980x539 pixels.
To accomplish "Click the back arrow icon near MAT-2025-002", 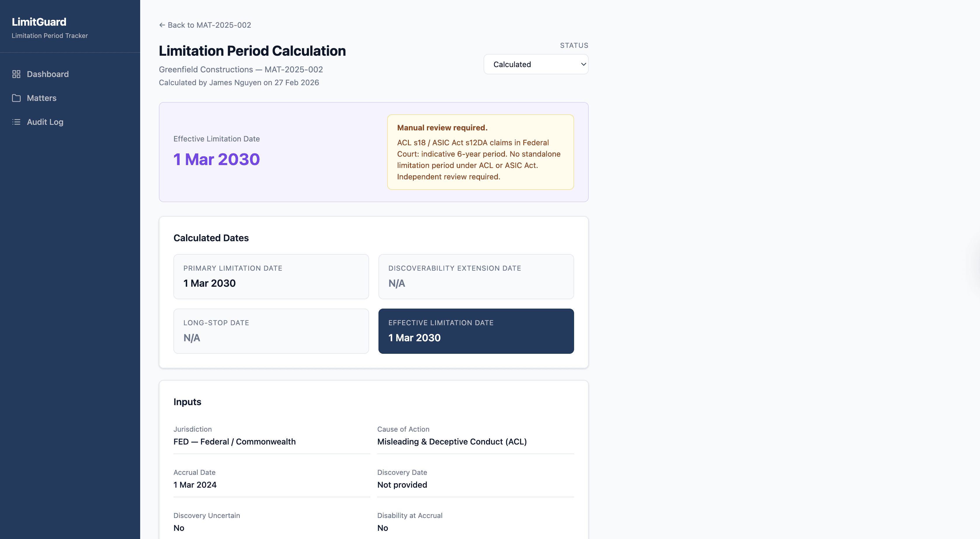I will [x=162, y=25].
